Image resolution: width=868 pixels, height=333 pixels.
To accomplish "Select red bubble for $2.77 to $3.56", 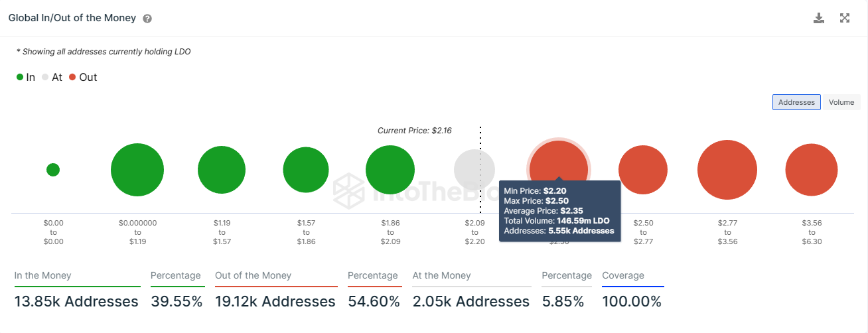I will click(727, 170).
